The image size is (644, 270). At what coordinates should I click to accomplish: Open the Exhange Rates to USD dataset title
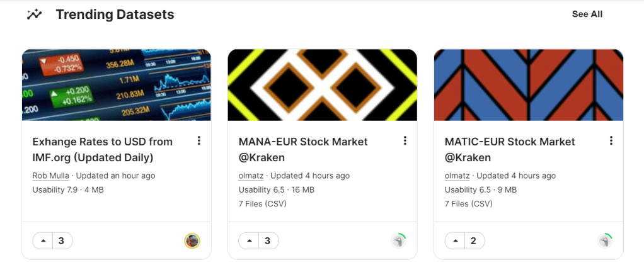102,149
